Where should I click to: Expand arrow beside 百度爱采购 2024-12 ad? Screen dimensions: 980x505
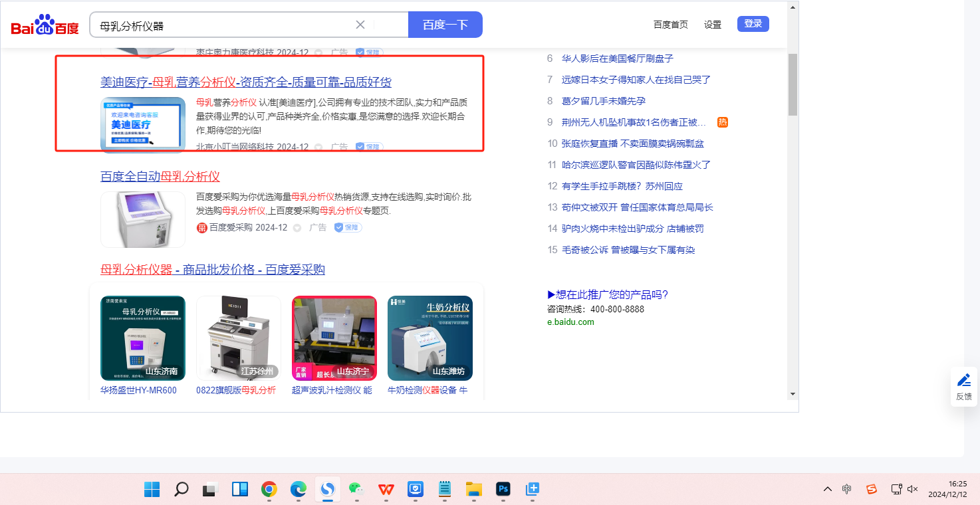click(297, 228)
